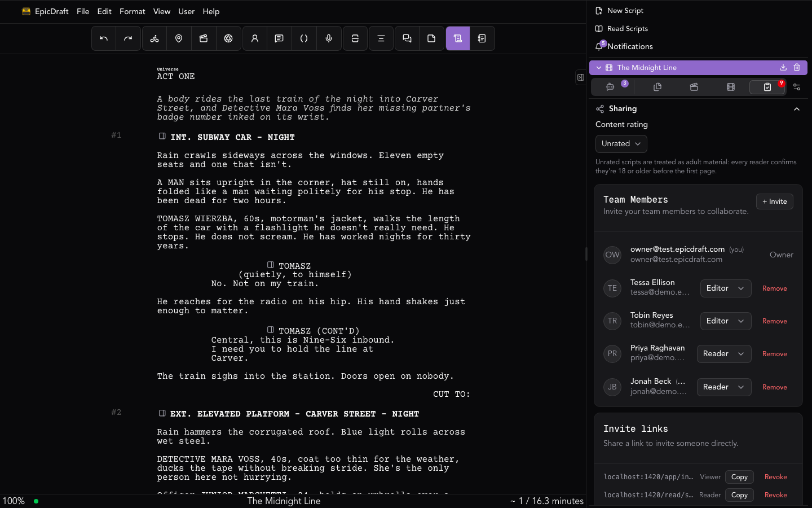Click the blank page note icon
The image size is (812, 508).
pyautogui.click(x=431, y=38)
